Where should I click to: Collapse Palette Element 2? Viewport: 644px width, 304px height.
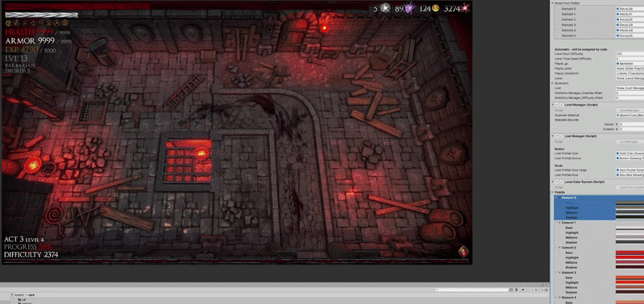pos(559,248)
